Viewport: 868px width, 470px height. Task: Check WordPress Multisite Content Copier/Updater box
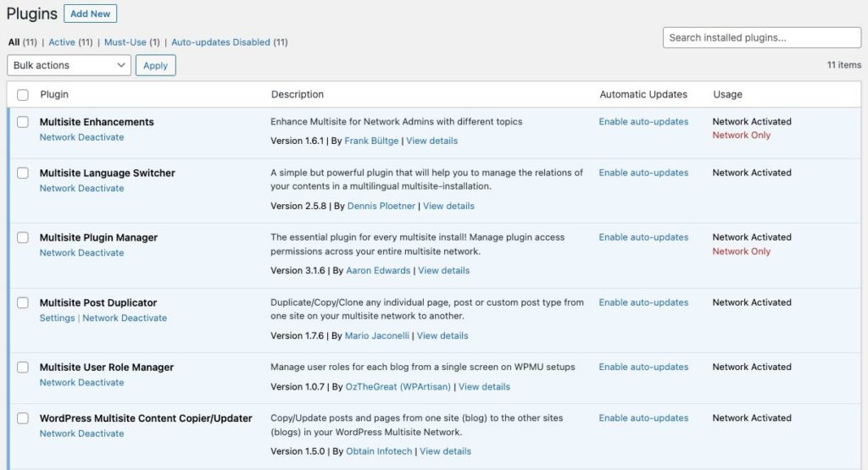(x=23, y=418)
